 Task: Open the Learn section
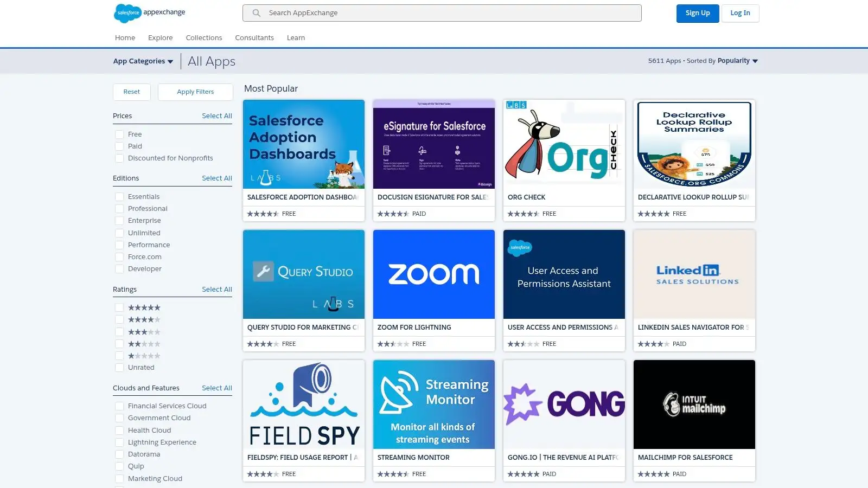pyautogui.click(x=296, y=37)
